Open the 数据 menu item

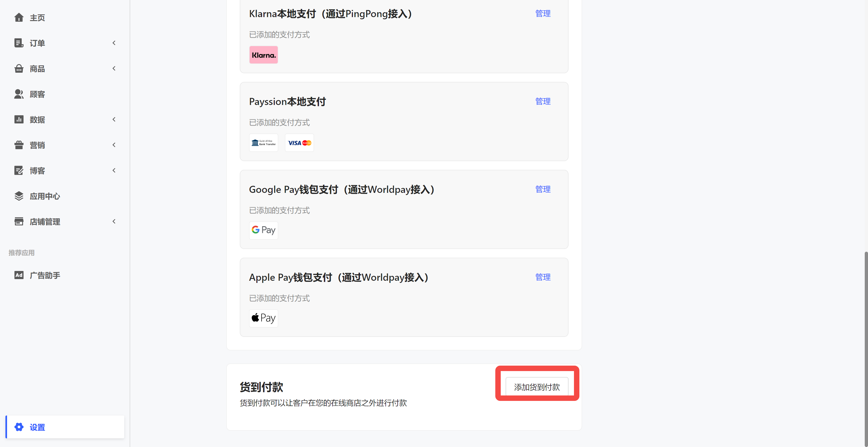(37, 120)
